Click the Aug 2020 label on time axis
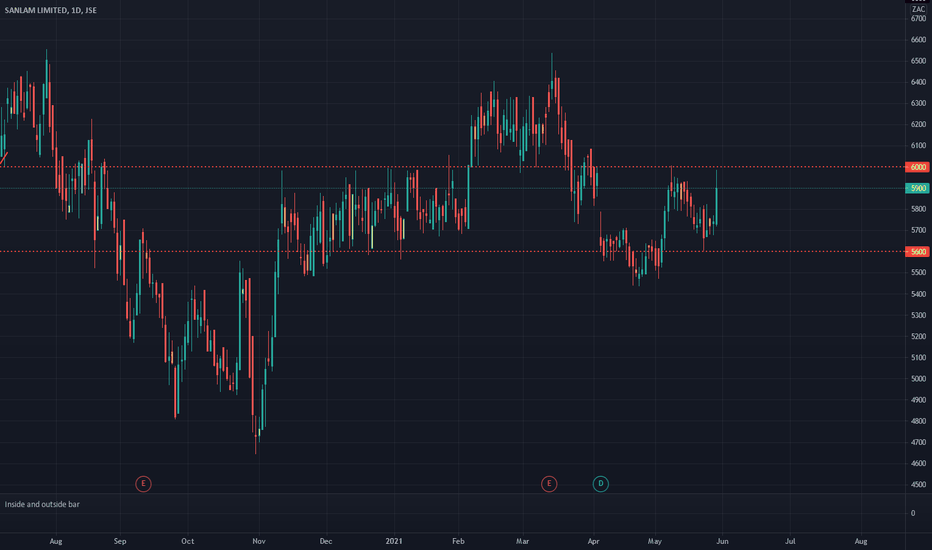The image size is (932, 550). pos(56,541)
